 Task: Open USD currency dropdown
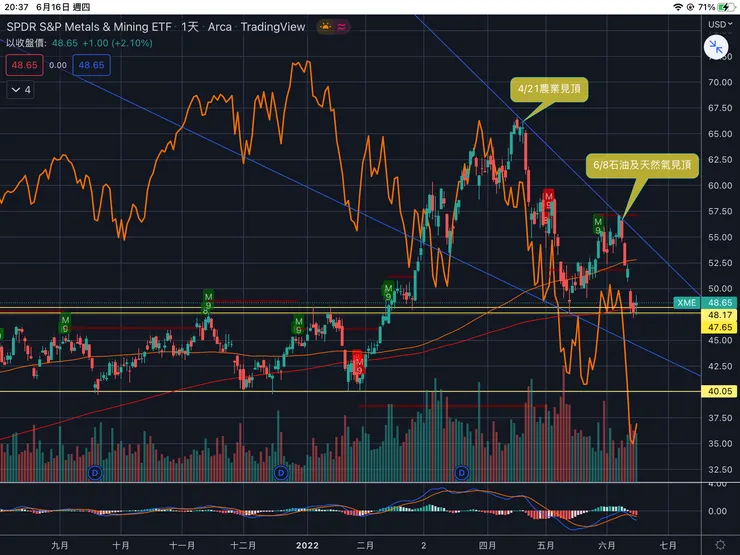click(x=720, y=24)
